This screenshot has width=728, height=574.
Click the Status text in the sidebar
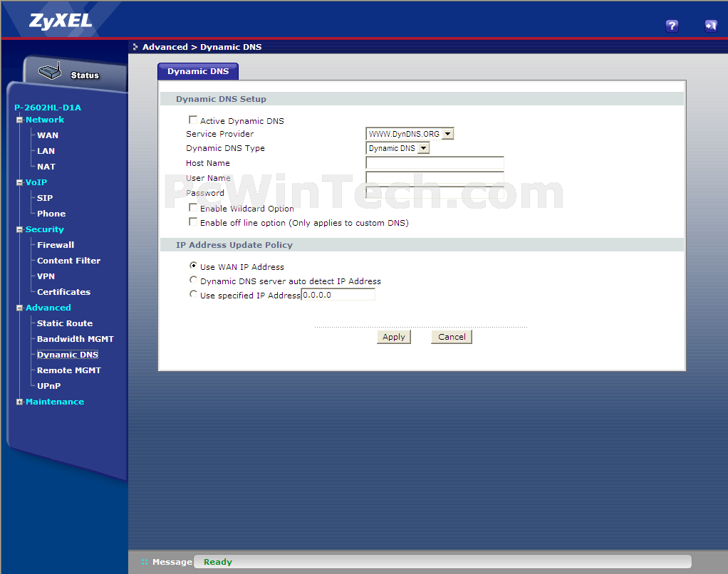85,75
